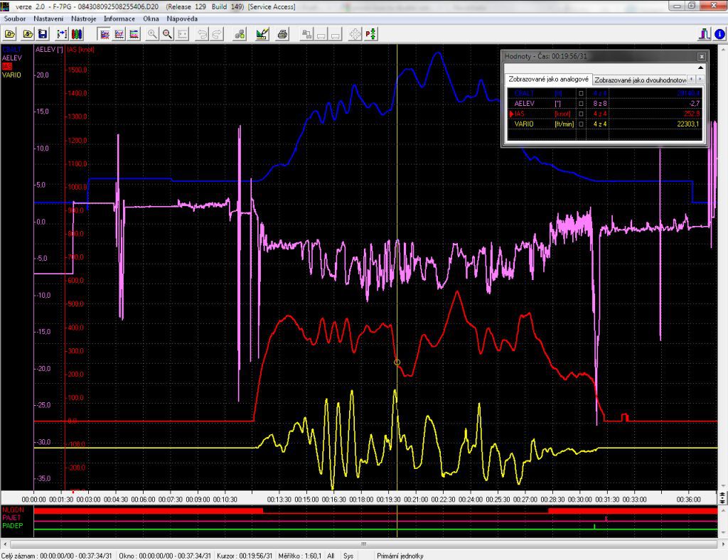Open the Soubor menu
This screenshot has width=728, height=560.
[x=14, y=18]
